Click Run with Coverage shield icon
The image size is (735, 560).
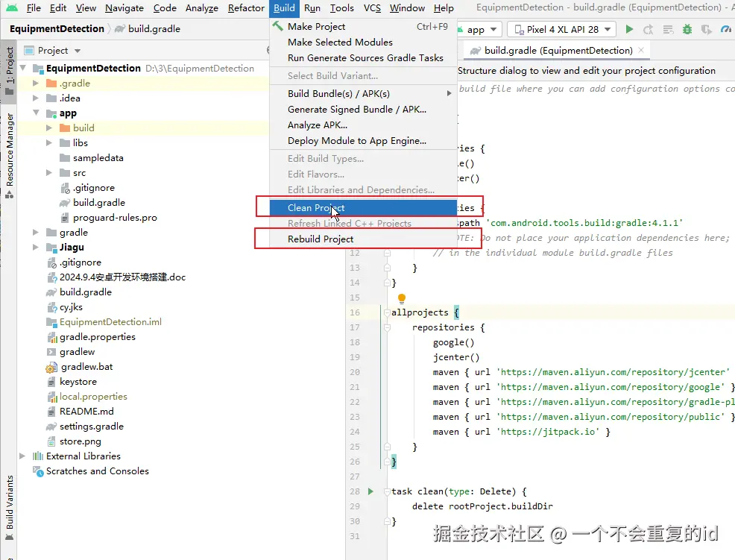[706, 30]
